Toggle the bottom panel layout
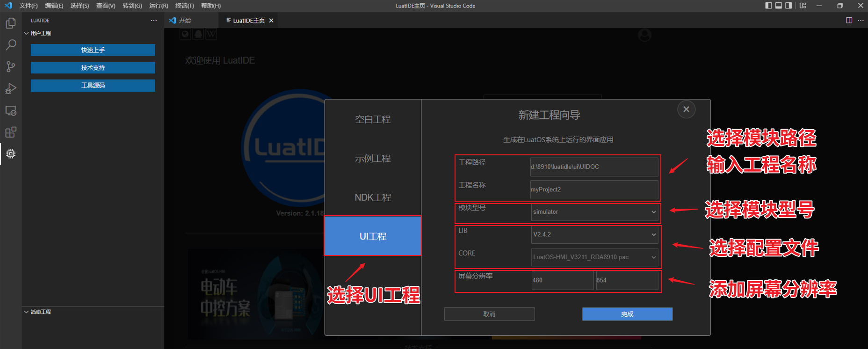Viewport: 868px width, 349px height. pyautogui.click(x=779, y=6)
